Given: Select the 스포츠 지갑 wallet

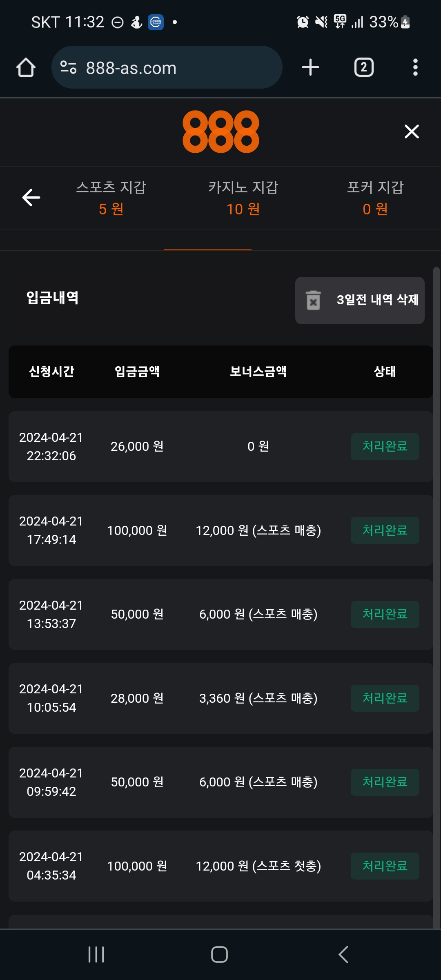Looking at the screenshot, I should (111, 198).
